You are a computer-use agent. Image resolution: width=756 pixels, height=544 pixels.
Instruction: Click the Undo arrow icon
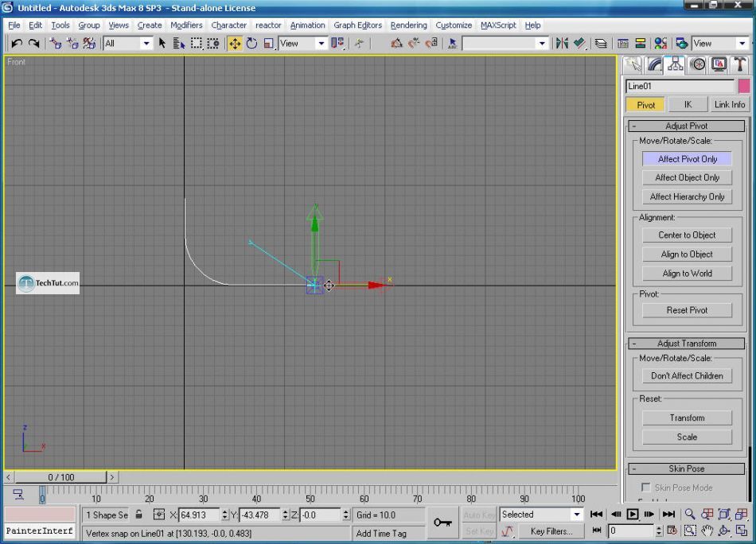tap(17, 44)
